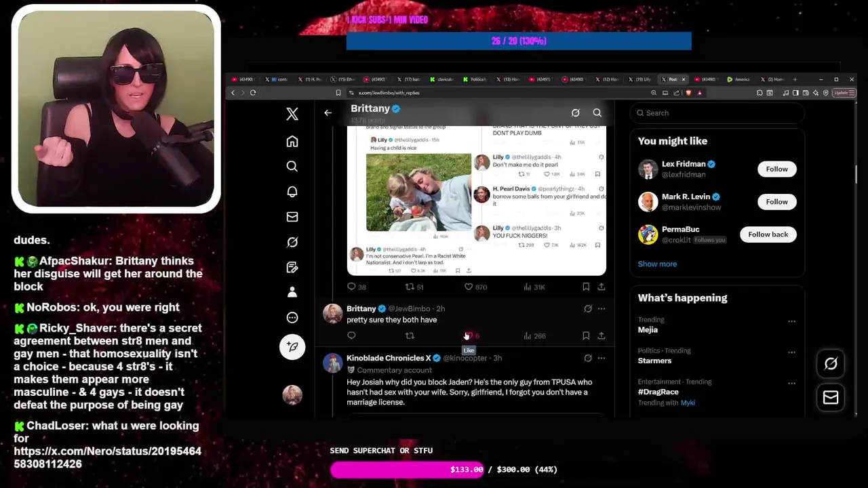This screenshot has height=488, width=868.
Task: Open Notifications bell icon in sidebar
Action: (292, 192)
